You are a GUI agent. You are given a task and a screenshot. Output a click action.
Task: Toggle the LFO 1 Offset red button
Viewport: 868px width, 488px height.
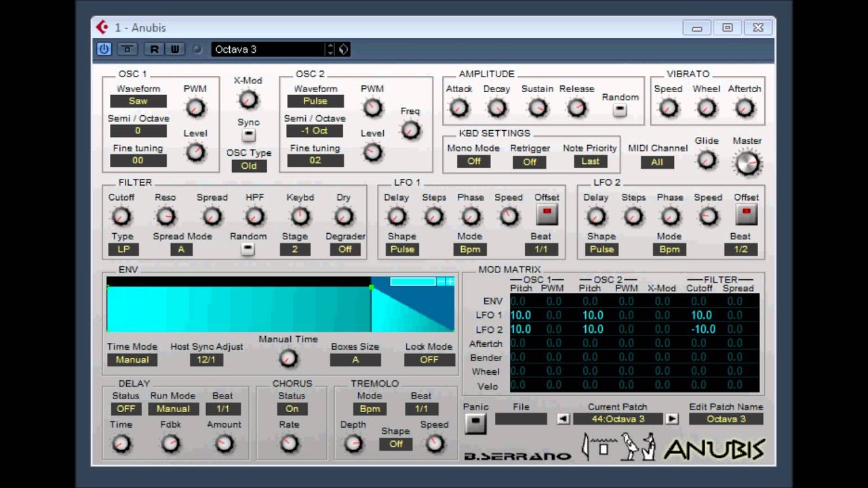pos(547,214)
